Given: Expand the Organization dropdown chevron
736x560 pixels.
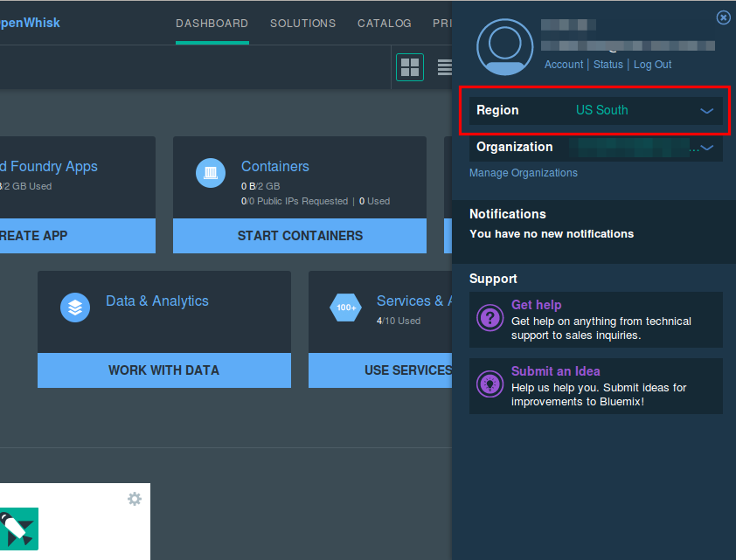Looking at the screenshot, I should coord(707,148).
